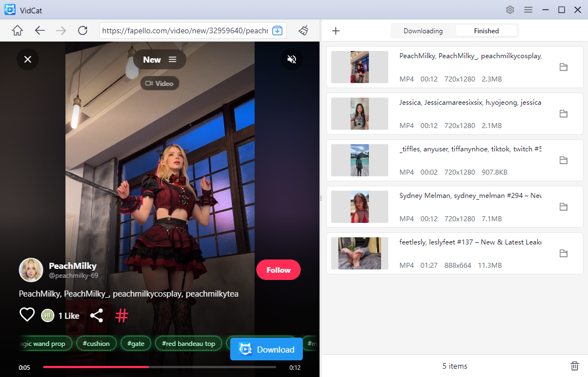Viewport: 588px width, 377px height.
Task: Select the 'feetlesly, leslyfeet #137' title
Action: coord(470,242)
